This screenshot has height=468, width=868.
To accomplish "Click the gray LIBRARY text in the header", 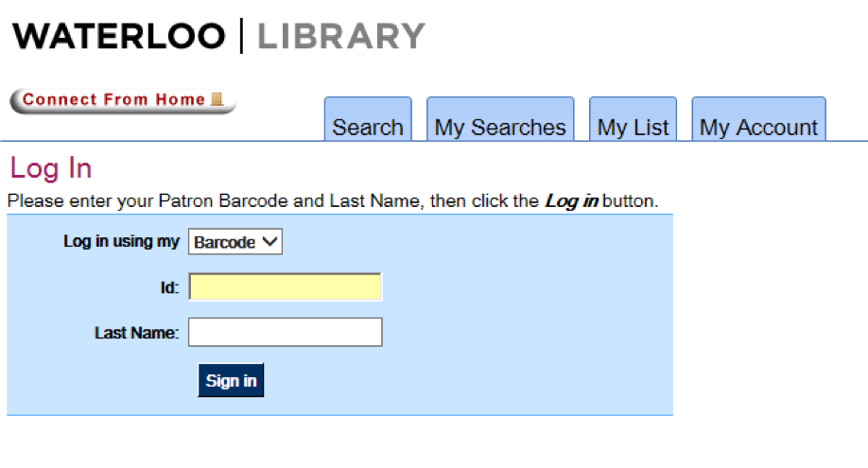I will pos(341,36).
